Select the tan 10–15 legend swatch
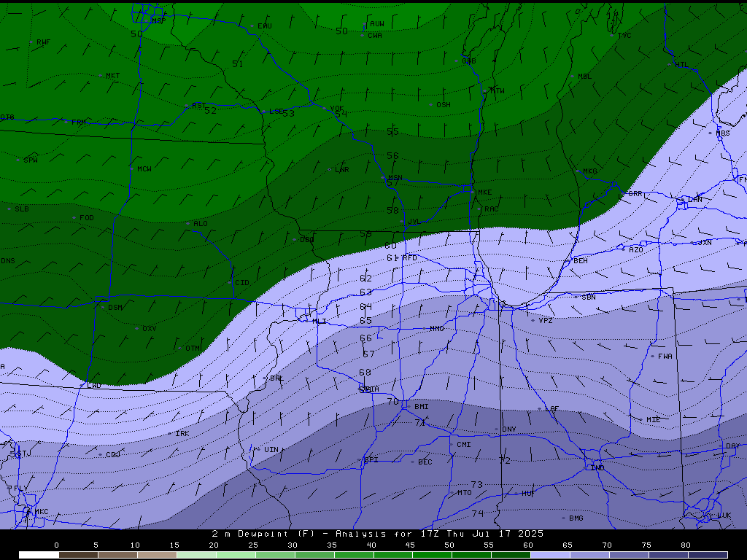Screen dimensions: 747x560 [158, 555]
